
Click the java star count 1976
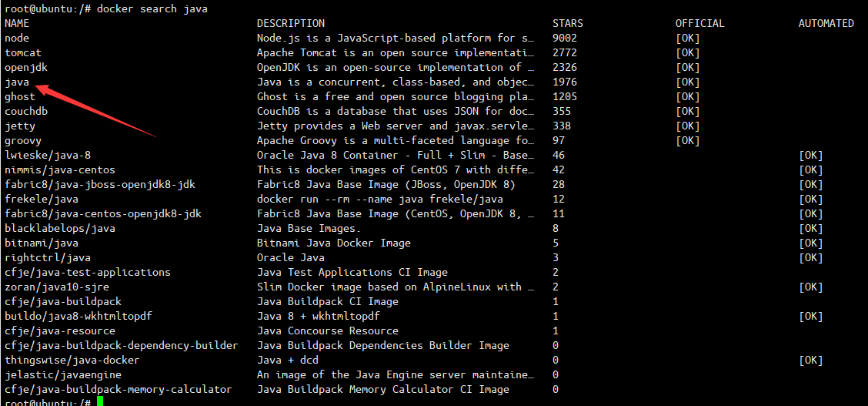(x=565, y=82)
